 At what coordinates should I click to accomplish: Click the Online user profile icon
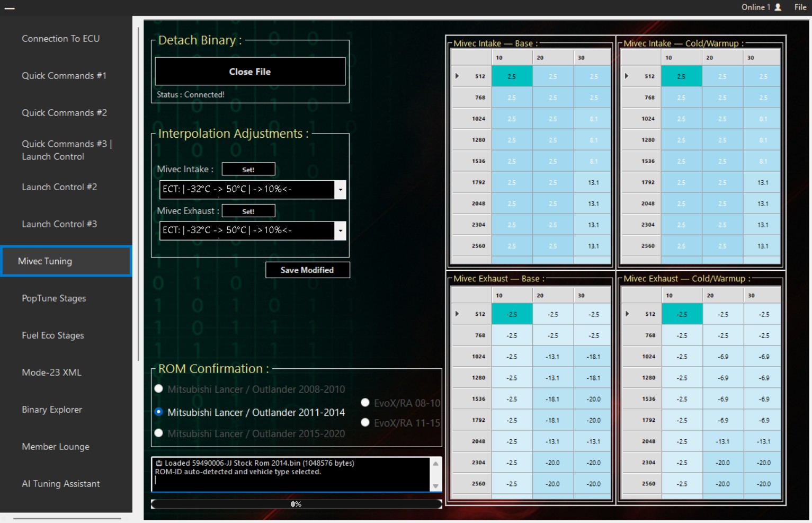778,7
